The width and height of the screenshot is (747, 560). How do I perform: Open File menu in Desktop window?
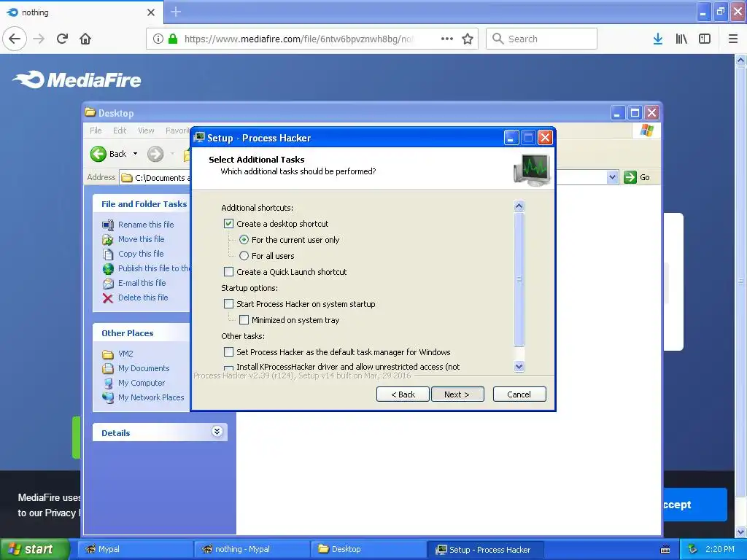(96, 131)
